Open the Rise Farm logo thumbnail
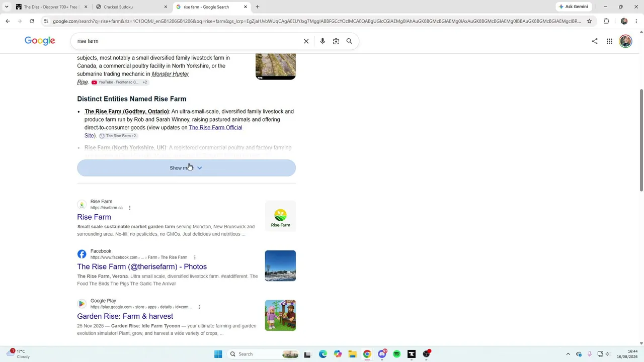The width and height of the screenshot is (644, 362). (280, 216)
